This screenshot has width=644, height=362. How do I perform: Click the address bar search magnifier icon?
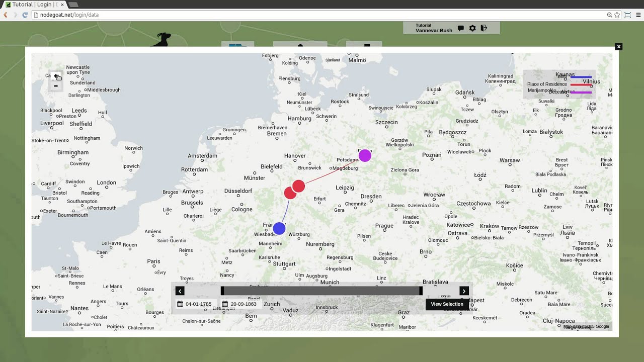[x=609, y=15]
